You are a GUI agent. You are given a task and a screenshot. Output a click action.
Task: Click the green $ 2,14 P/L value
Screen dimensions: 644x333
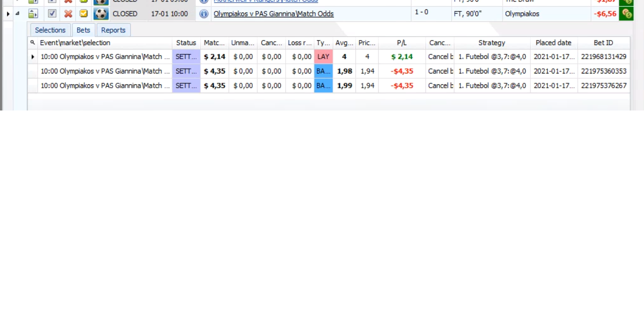(x=402, y=57)
